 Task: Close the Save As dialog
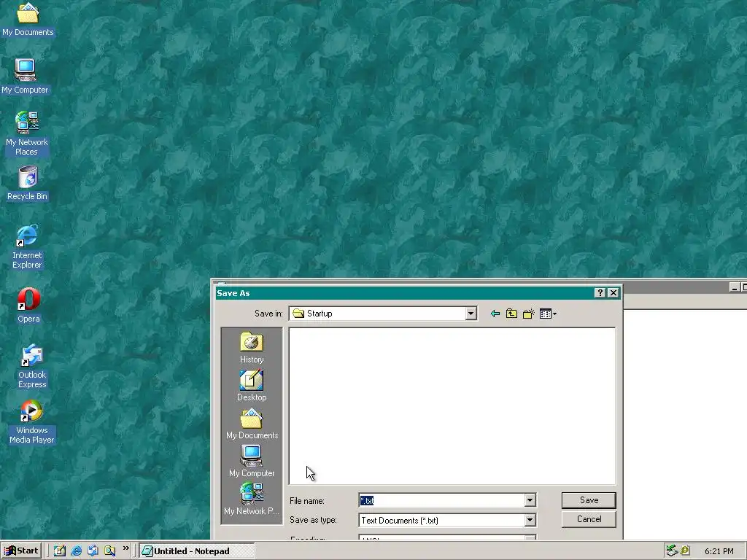click(614, 293)
